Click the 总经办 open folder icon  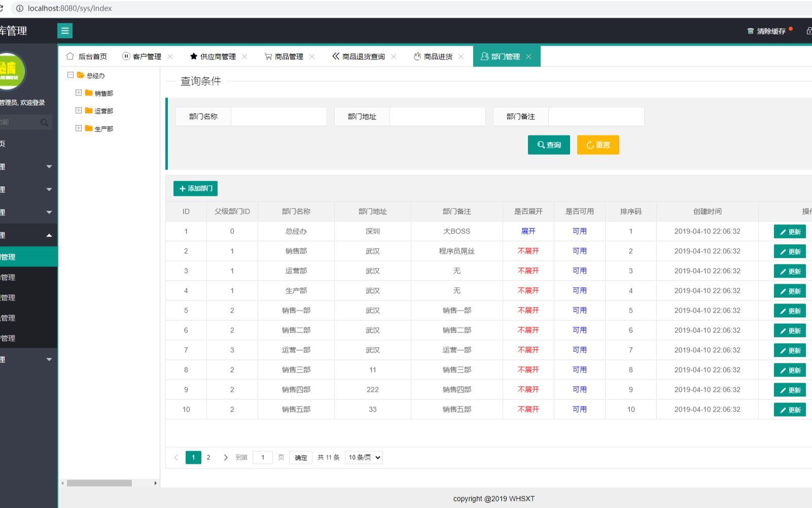point(81,75)
